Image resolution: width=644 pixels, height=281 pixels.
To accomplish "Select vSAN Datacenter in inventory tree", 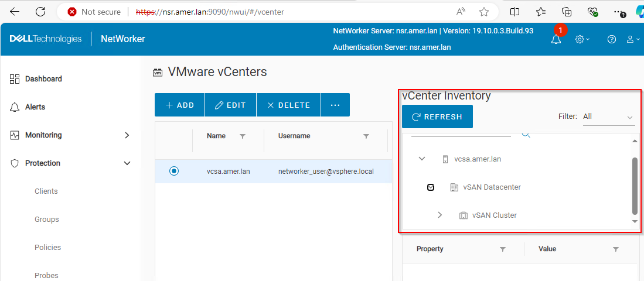I will 492,187.
